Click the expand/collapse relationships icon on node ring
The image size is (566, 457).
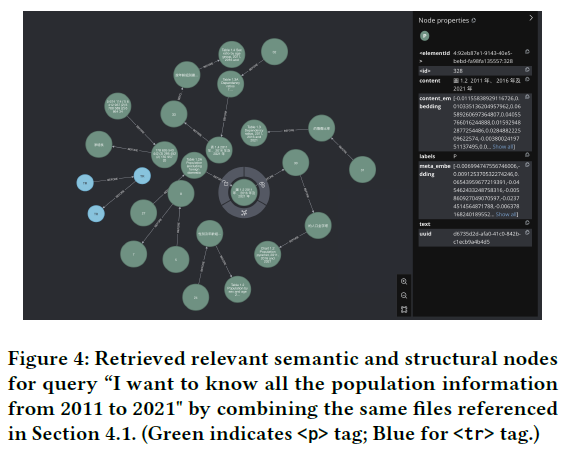[244, 213]
